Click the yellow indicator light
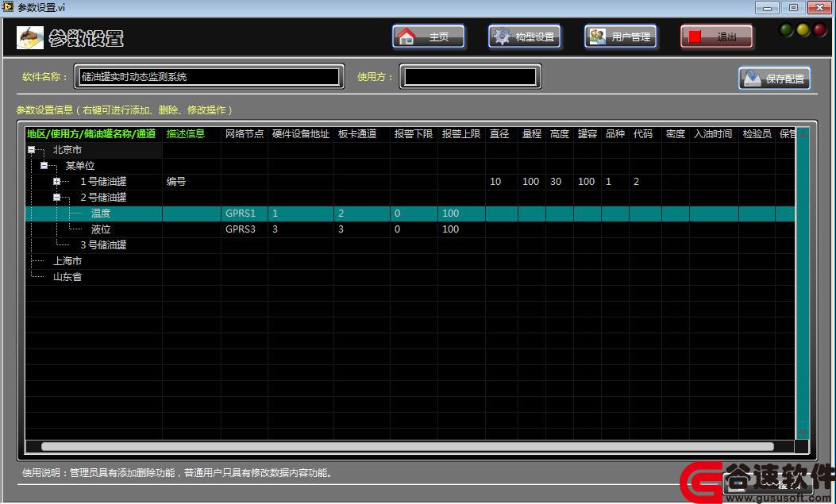Image resolution: width=836 pixels, height=504 pixels. (803, 30)
